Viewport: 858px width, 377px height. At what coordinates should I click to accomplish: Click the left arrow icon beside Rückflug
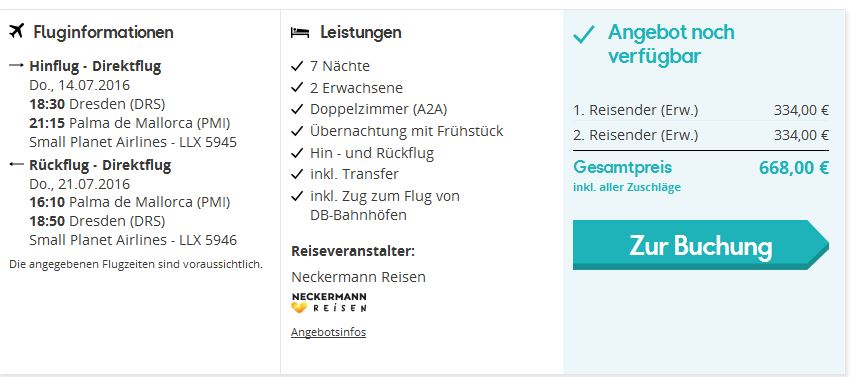tap(16, 164)
